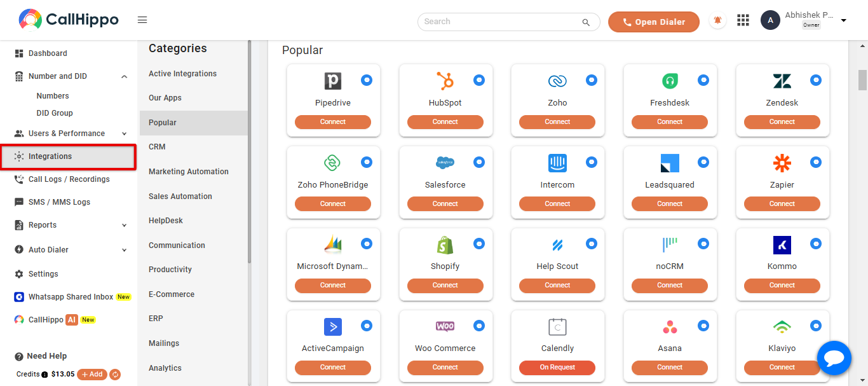Click the CallHippo logo
Viewport: 868px width, 386px height.
click(x=68, y=20)
